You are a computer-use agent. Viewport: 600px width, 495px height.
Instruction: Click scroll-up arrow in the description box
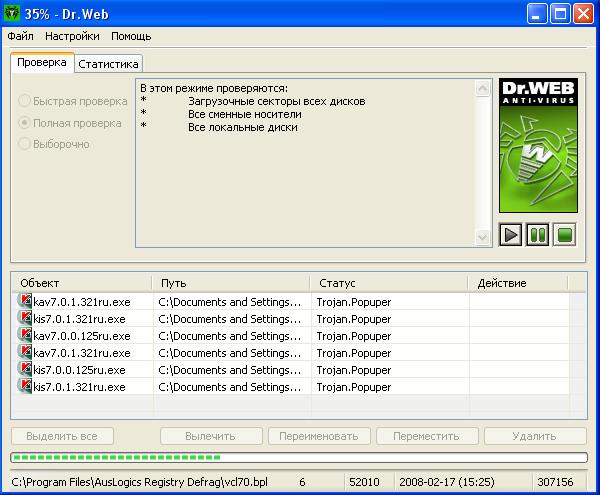pyautogui.click(x=483, y=89)
